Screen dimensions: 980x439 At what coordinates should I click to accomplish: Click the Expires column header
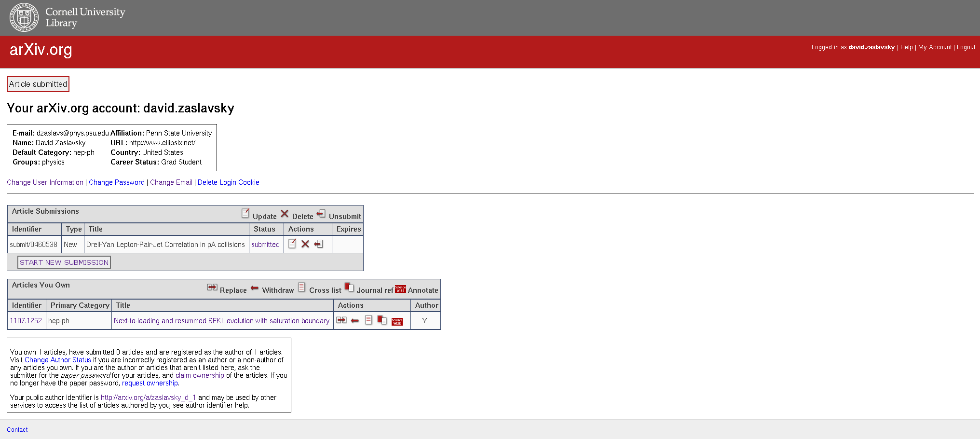(349, 229)
